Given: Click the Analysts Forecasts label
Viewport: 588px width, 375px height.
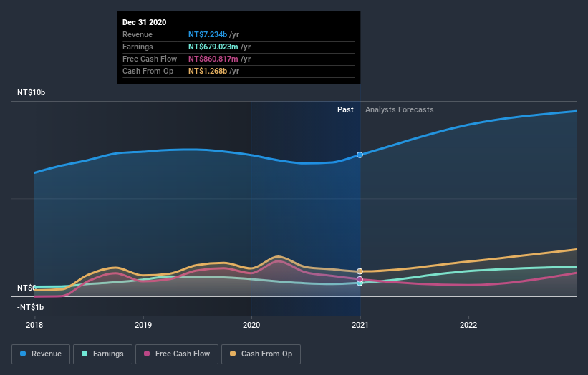Looking at the screenshot, I should click(400, 109).
